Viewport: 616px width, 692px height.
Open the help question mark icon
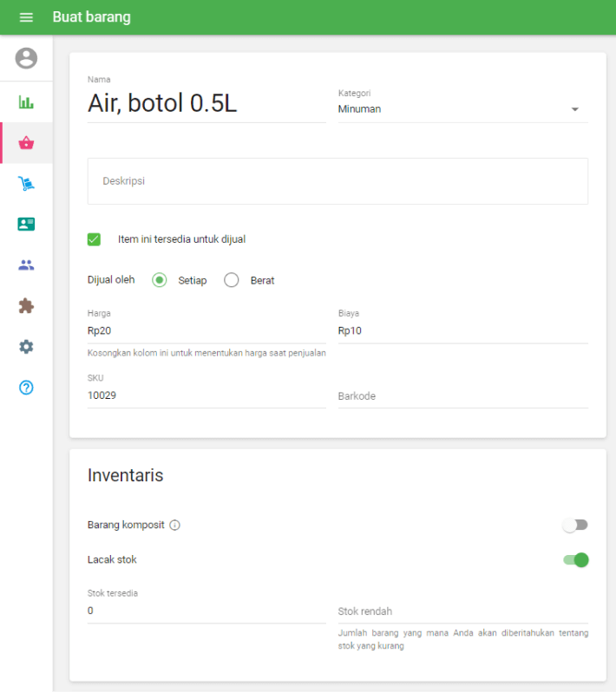click(26, 388)
